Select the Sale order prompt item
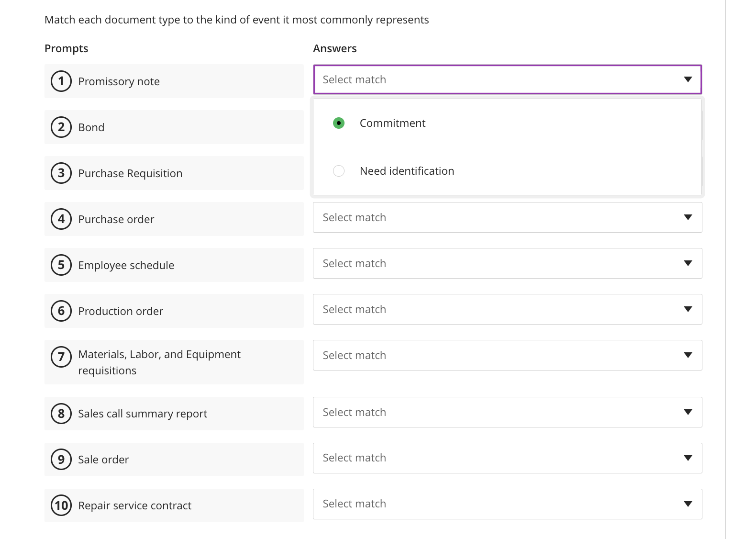This screenshot has width=756, height=539. pyautogui.click(x=103, y=460)
